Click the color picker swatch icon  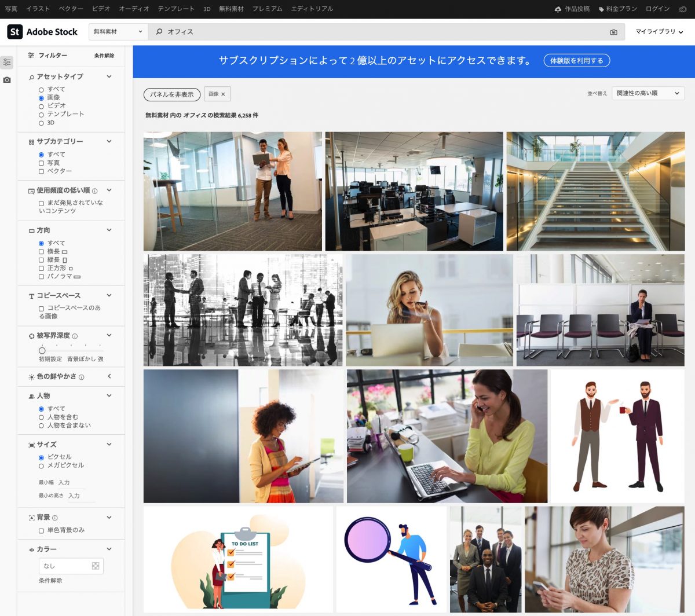pyautogui.click(x=96, y=566)
